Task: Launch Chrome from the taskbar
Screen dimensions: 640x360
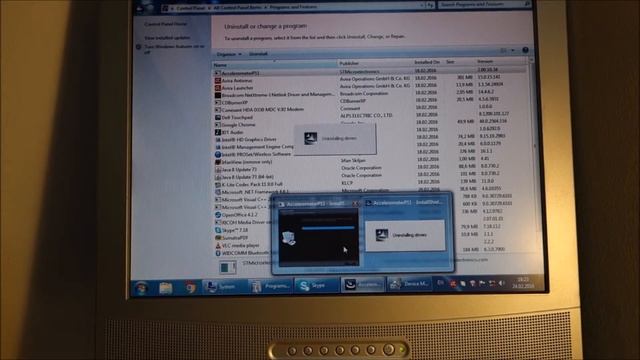Action: 190,288
